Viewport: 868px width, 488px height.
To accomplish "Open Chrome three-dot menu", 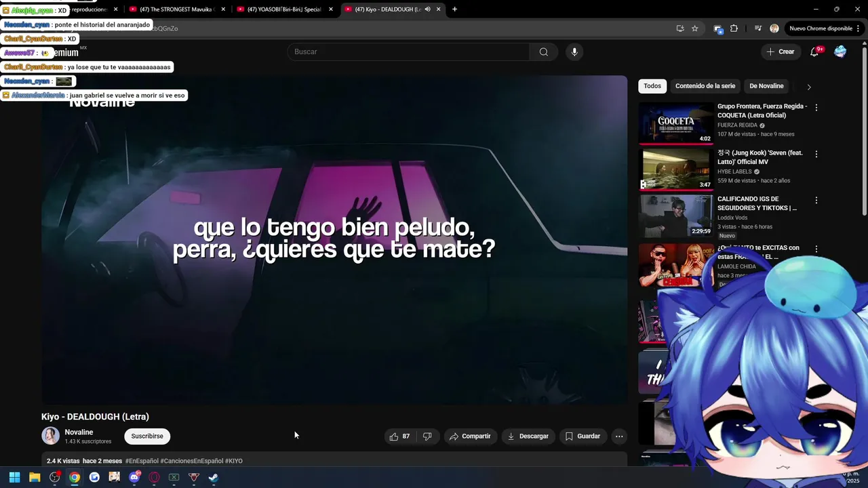I will coord(859,28).
